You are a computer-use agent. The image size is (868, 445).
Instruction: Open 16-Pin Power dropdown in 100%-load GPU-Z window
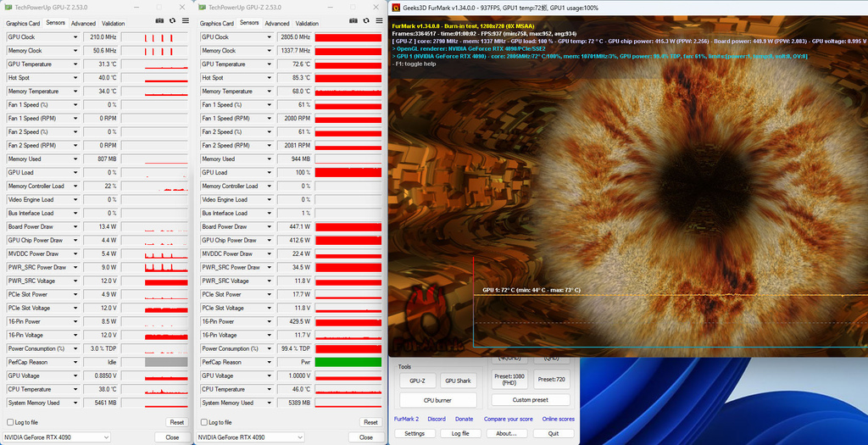coord(269,321)
